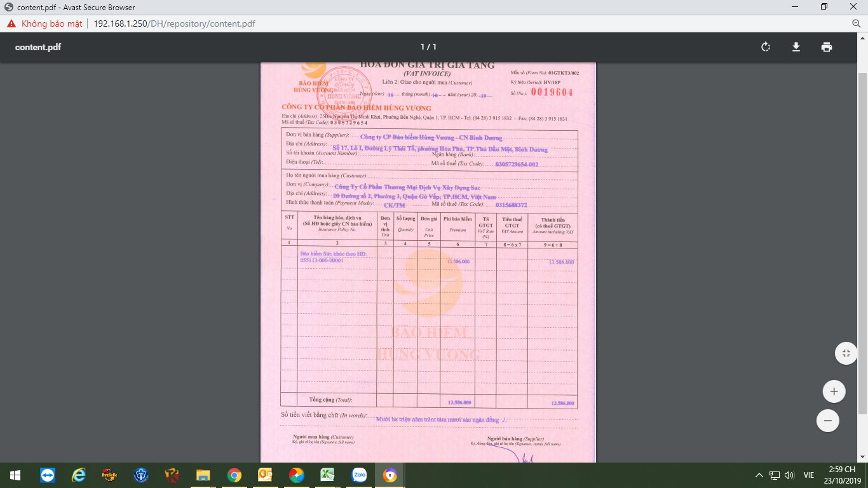Zoom in on the PDF
868x488 pixels.
[x=834, y=391]
